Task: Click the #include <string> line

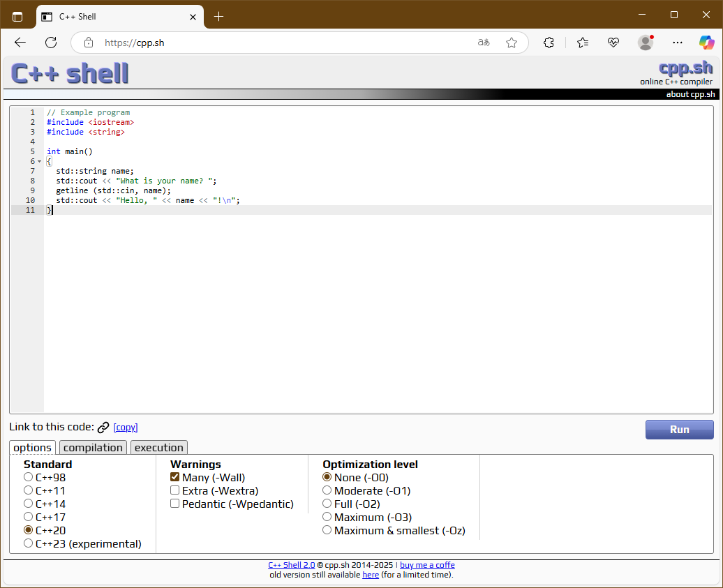Action: [85, 132]
